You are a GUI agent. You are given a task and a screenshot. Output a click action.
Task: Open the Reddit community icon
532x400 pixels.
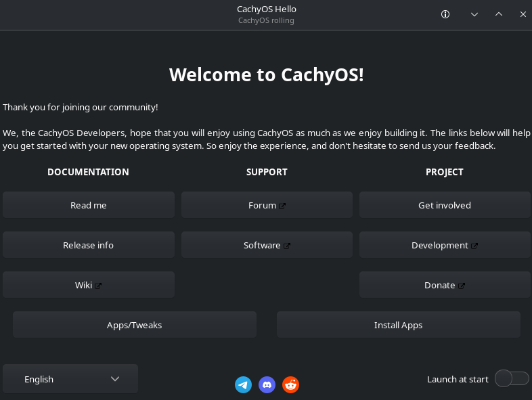pos(291,384)
